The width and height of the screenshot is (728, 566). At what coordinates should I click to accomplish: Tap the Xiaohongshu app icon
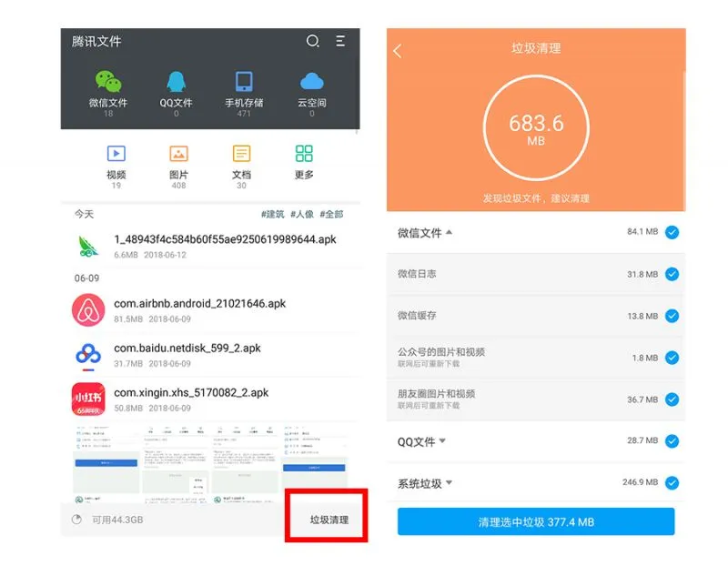point(88,399)
